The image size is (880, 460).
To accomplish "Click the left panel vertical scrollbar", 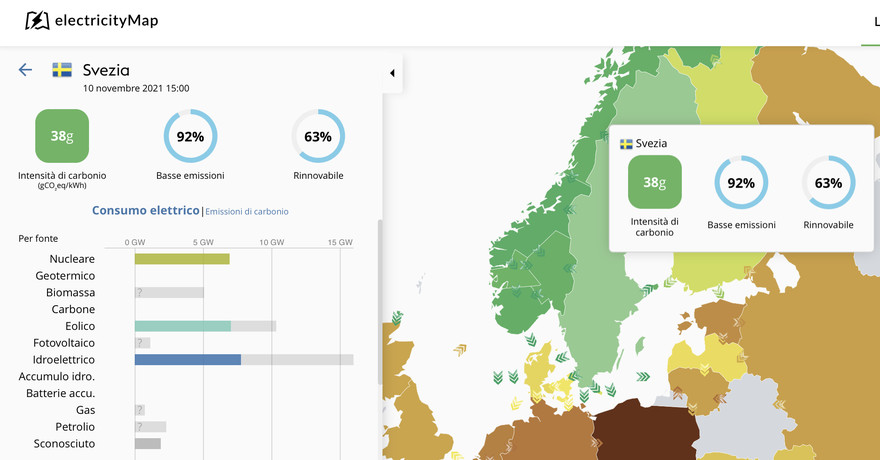I will click(x=378, y=300).
